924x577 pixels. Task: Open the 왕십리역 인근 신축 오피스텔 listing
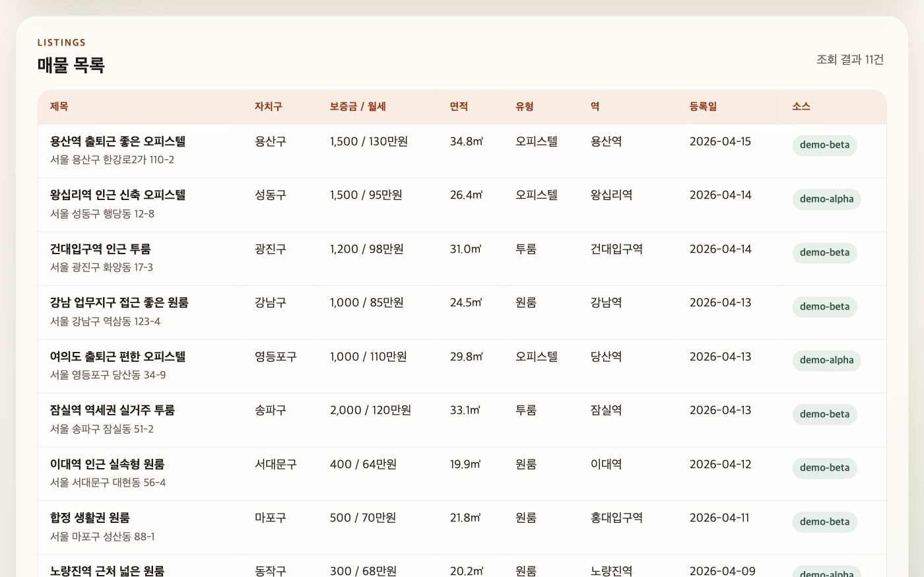pos(117,195)
